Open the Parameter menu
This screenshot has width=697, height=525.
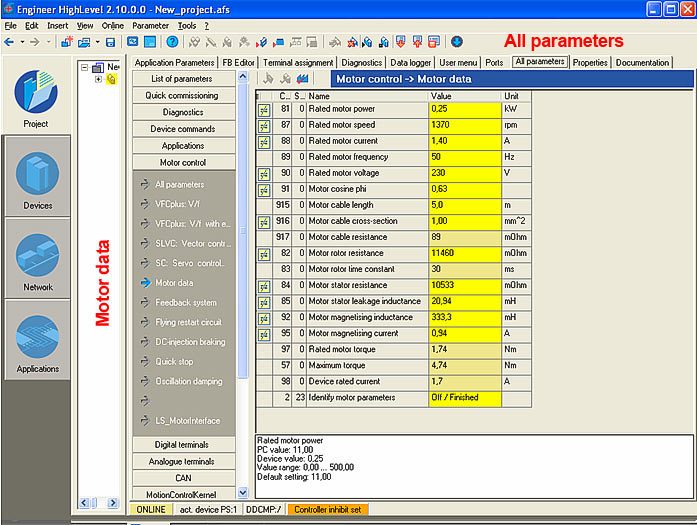click(150, 24)
